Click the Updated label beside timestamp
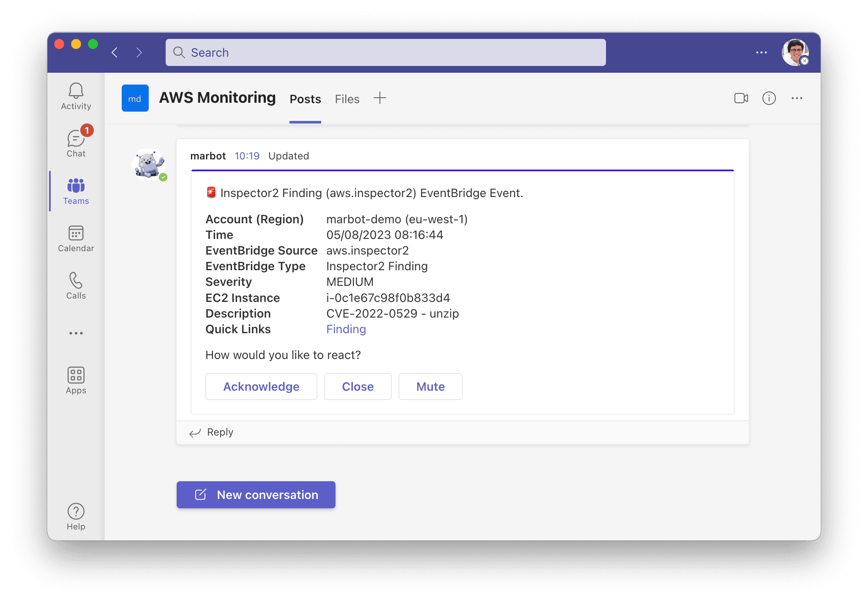 pos(289,156)
